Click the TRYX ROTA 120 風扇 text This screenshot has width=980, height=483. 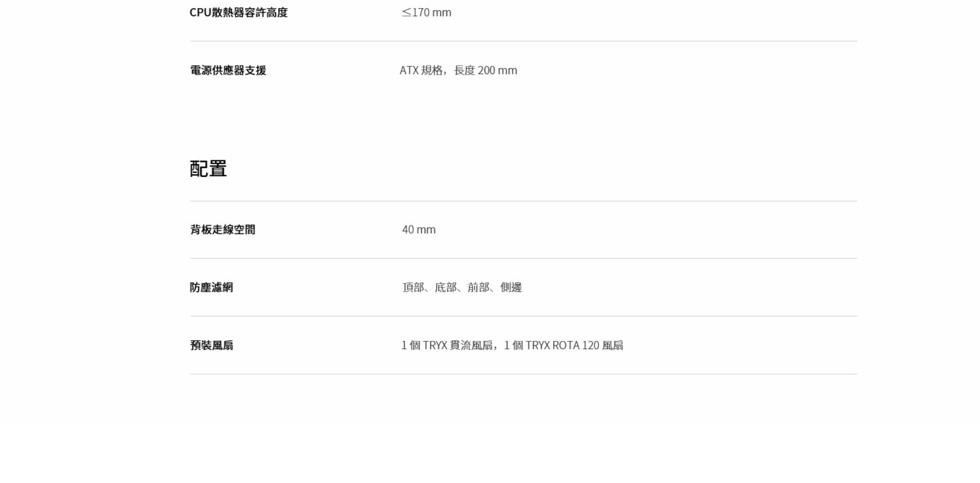(574, 345)
